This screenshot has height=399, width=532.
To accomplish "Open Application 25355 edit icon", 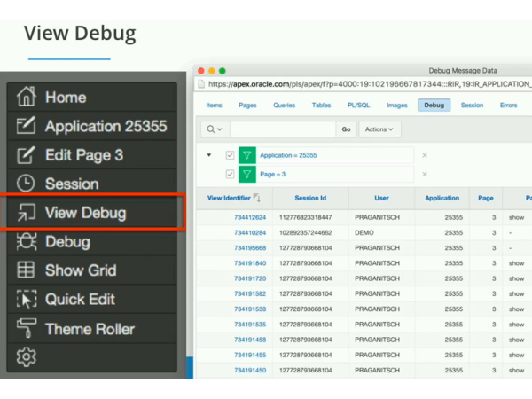I will pos(27,126).
